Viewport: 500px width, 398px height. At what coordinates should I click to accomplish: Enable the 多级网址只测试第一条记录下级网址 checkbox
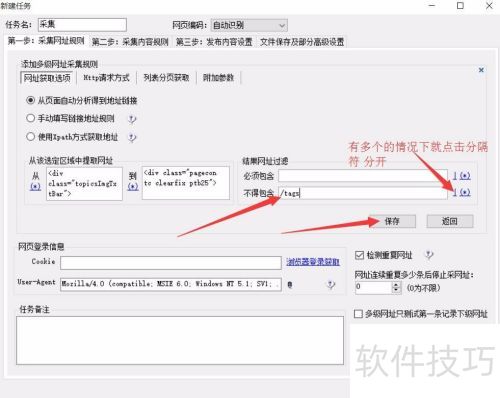358,314
